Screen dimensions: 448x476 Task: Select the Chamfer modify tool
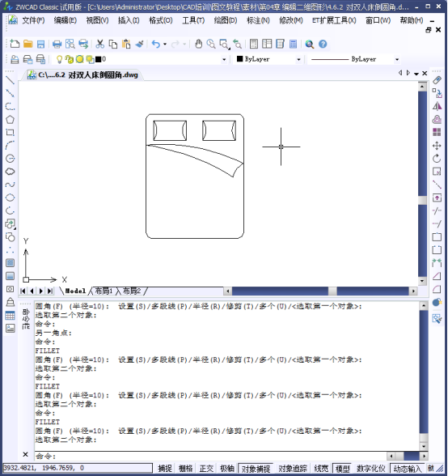click(437, 276)
